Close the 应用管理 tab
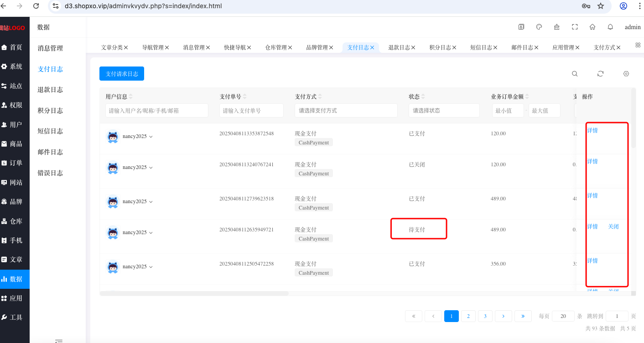This screenshot has height=343, width=644. 577,47
